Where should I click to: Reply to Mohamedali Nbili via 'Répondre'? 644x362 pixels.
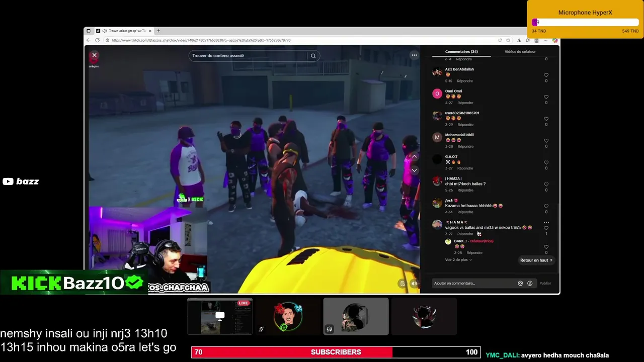[x=465, y=146]
